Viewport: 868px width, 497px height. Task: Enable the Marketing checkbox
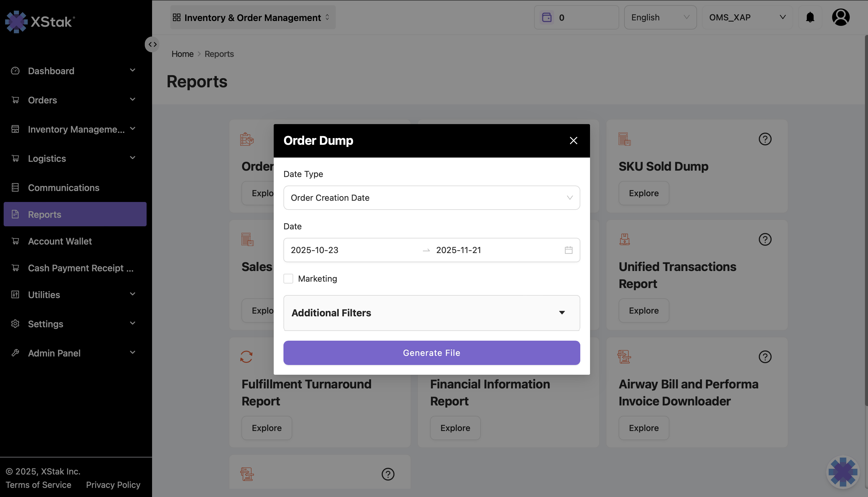[288, 279]
